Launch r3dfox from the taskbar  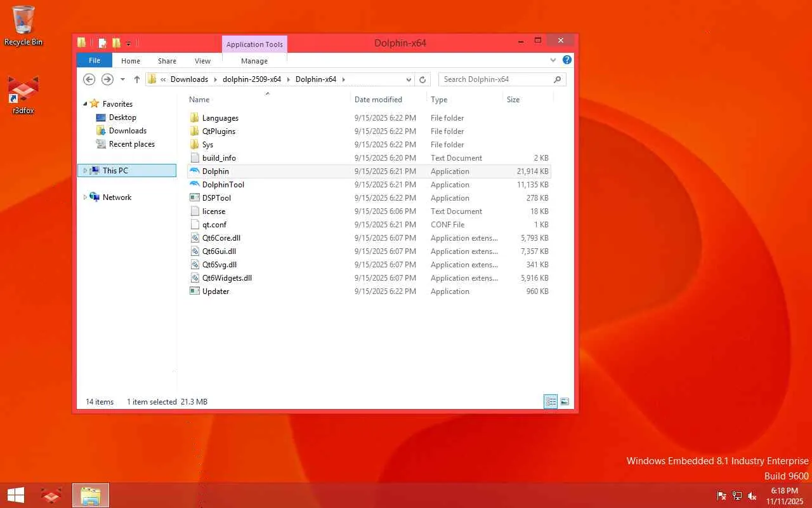click(x=51, y=495)
